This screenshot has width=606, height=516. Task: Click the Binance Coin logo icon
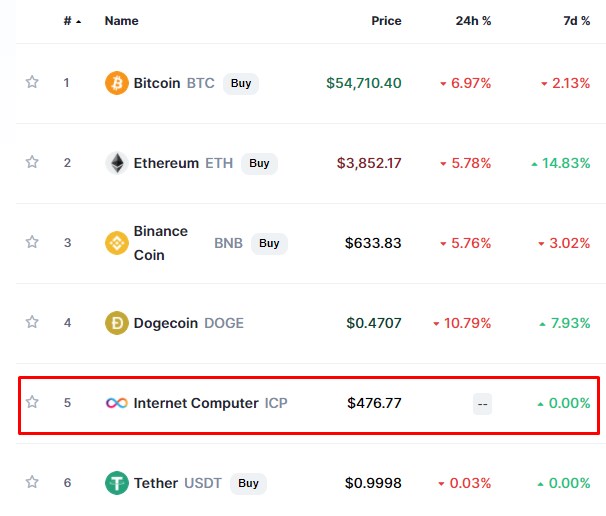(117, 243)
